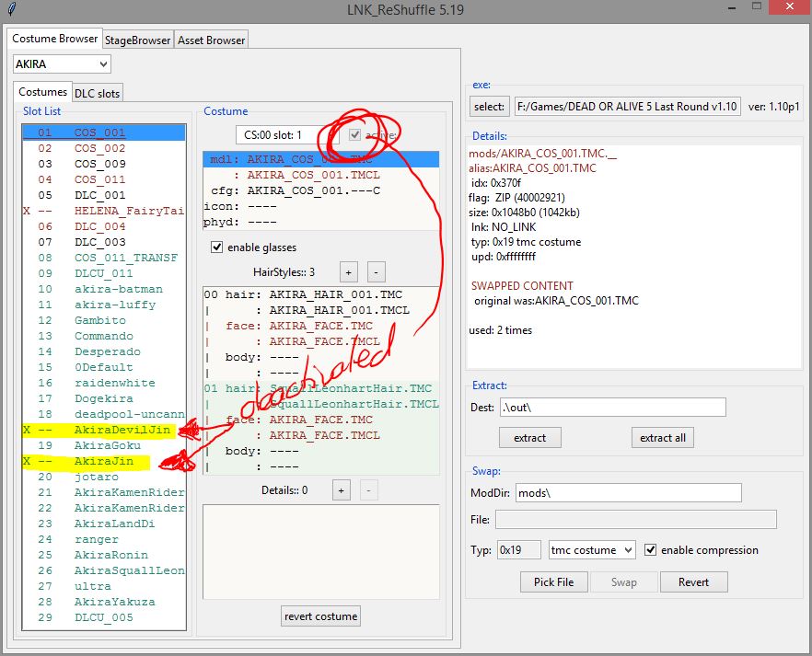This screenshot has width=812, height=656.
Task: Select slot 20 jotaro
Action: [103, 477]
